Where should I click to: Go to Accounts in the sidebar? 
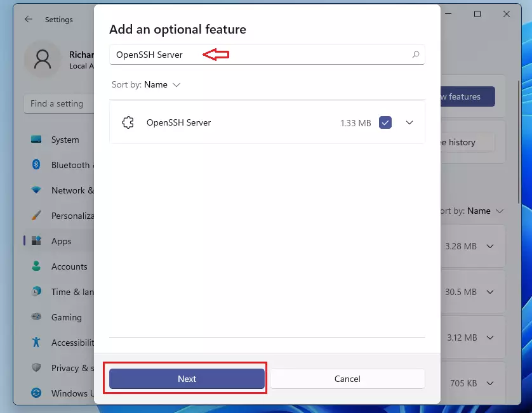click(x=59, y=266)
